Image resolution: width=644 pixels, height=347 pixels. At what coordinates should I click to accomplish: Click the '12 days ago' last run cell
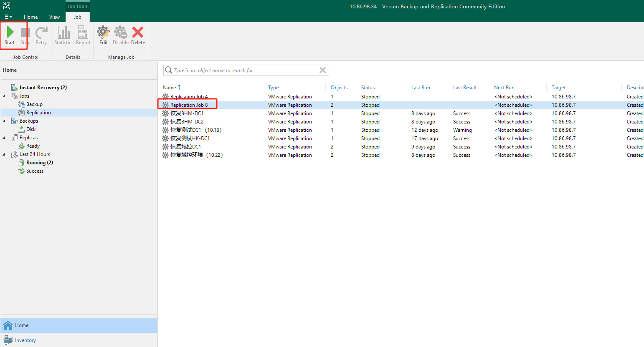click(424, 130)
